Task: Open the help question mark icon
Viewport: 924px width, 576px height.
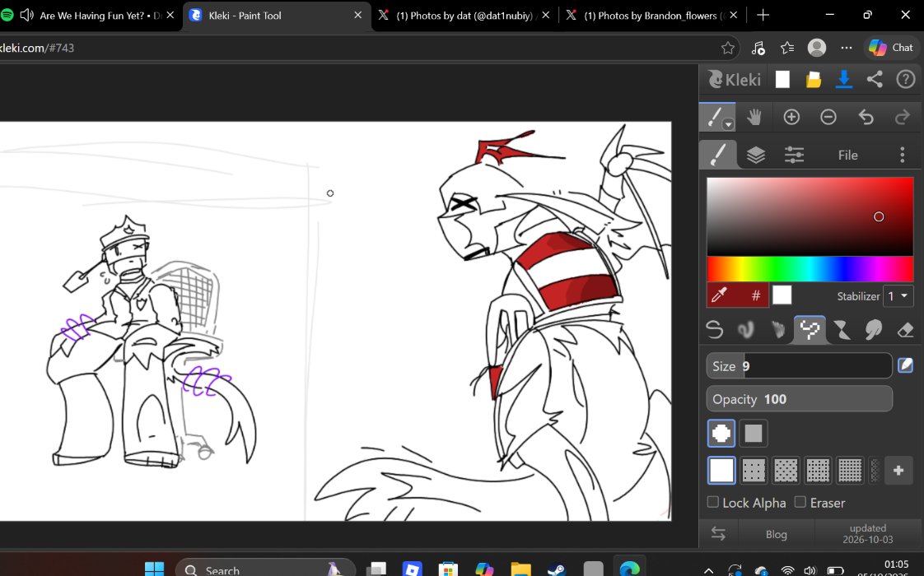Action: click(905, 80)
